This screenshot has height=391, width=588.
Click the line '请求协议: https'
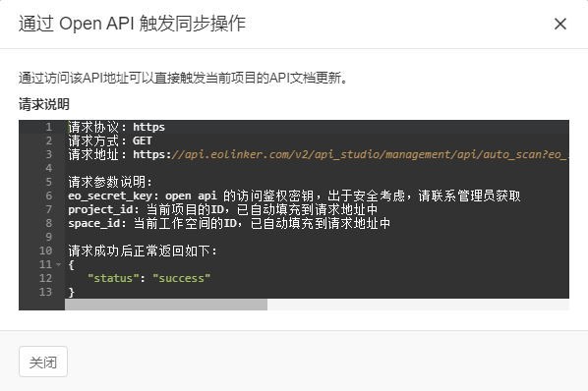click(x=117, y=127)
